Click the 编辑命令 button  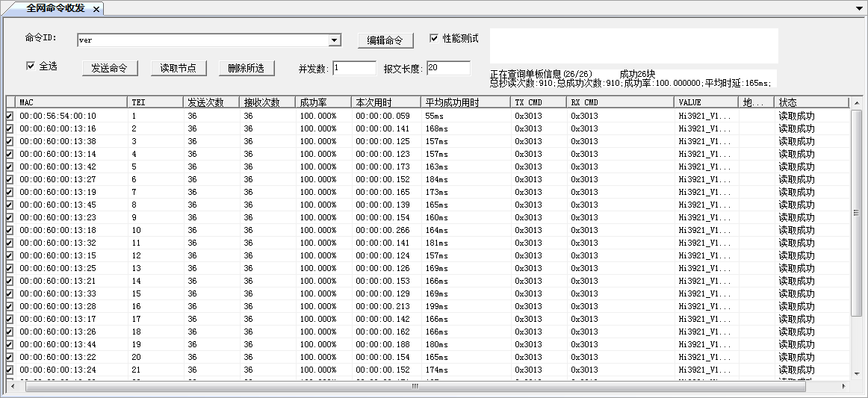385,40
